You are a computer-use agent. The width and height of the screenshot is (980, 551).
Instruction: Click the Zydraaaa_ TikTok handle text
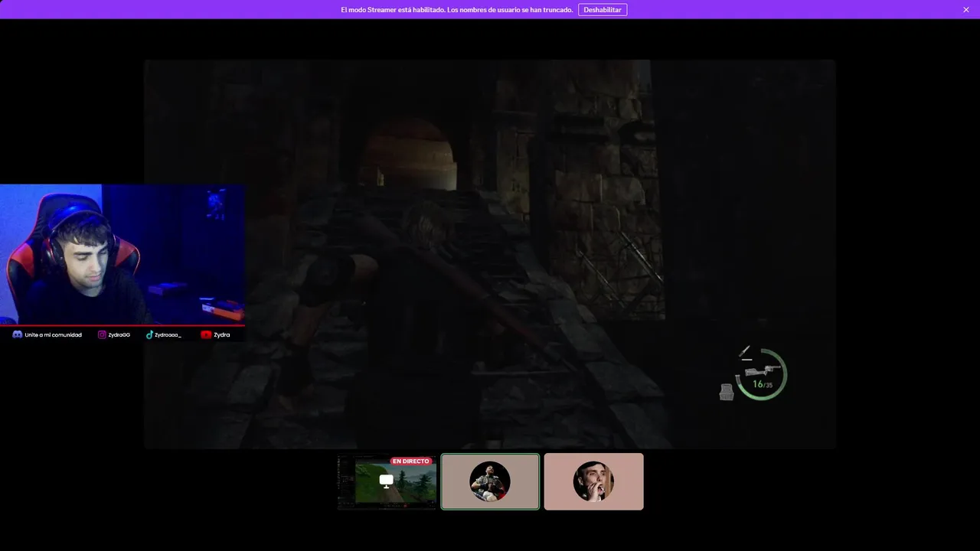point(168,334)
